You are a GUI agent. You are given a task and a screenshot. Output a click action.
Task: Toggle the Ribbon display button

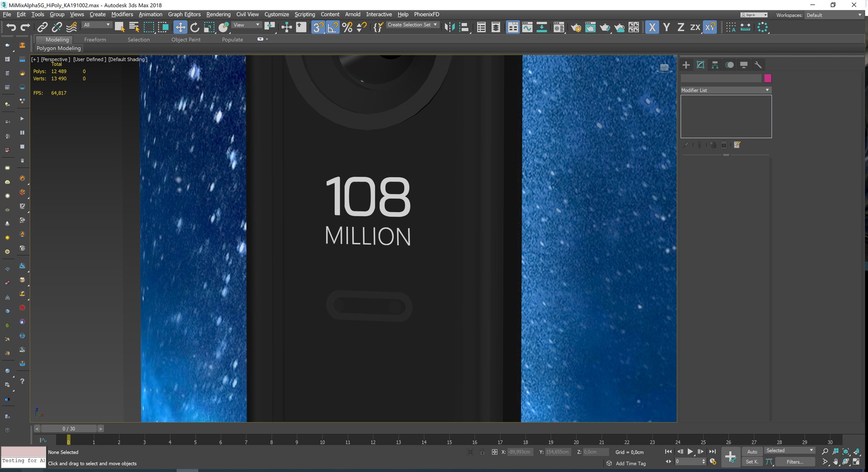point(513,28)
